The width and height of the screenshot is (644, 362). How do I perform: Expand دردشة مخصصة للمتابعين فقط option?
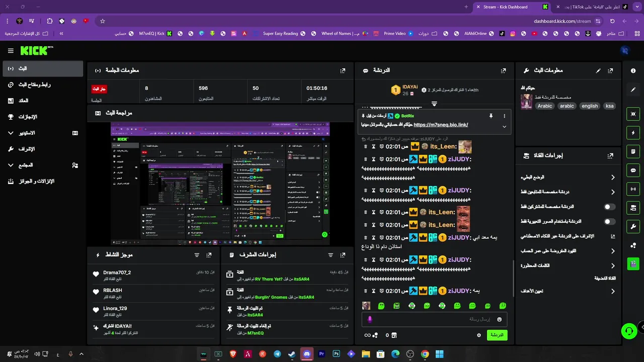[568, 192]
